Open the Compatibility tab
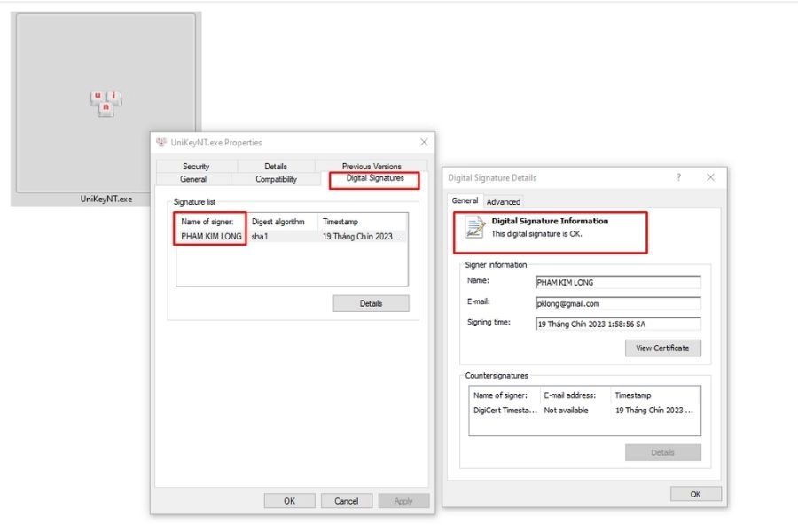 click(276, 179)
